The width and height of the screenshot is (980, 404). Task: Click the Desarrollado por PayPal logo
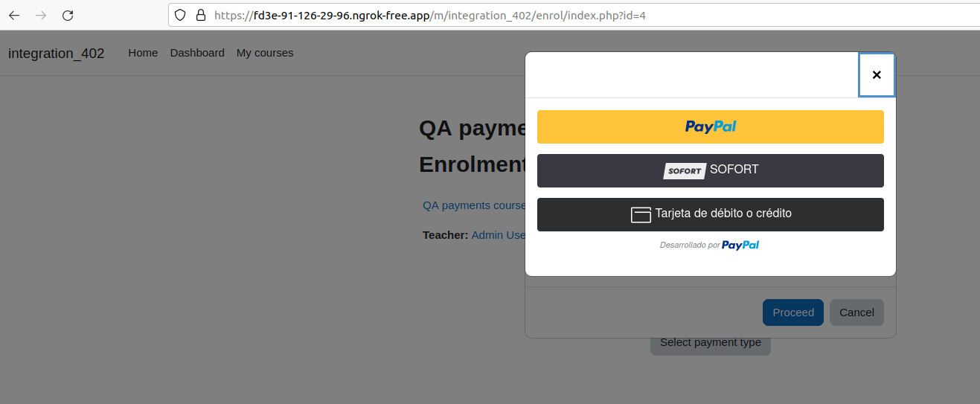740,245
